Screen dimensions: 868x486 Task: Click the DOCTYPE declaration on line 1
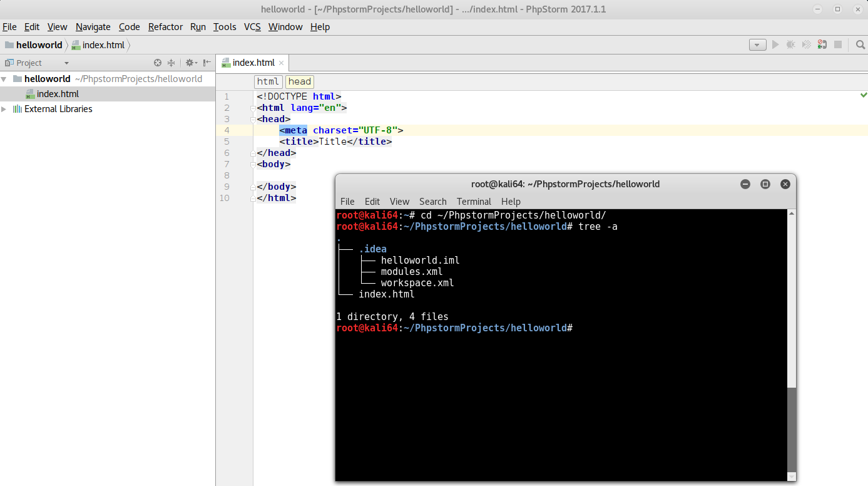pos(299,96)
